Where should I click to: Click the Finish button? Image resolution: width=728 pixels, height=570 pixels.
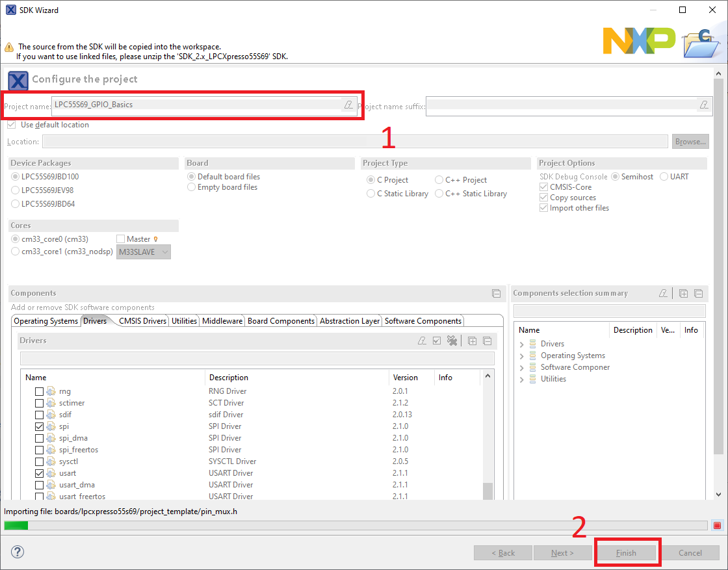click(626, 553)
